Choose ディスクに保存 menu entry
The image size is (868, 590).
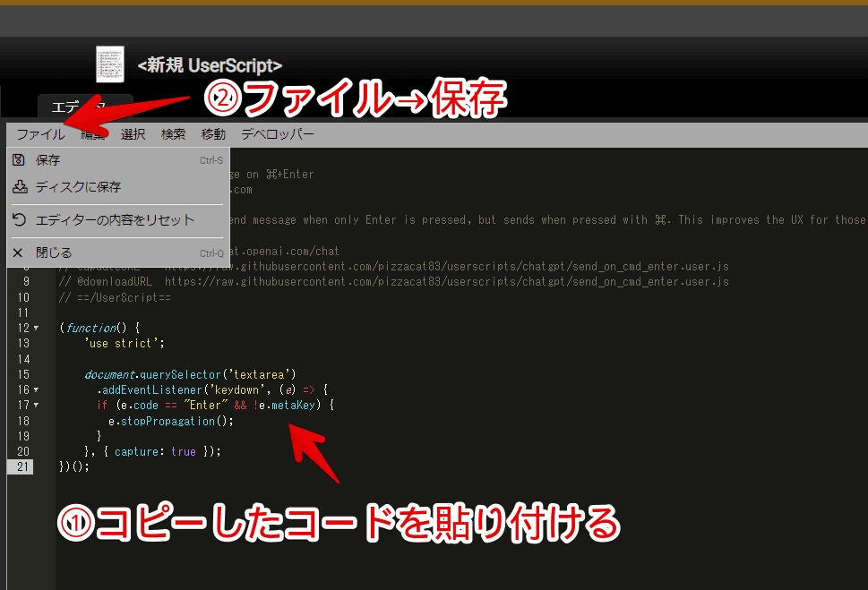[118, 186]
